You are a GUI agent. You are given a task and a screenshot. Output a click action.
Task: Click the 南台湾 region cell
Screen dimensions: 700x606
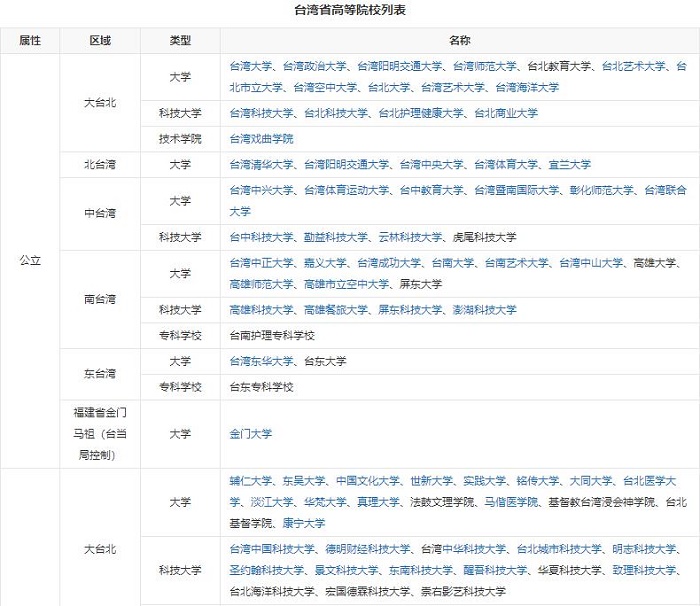(x=100, y=299)
